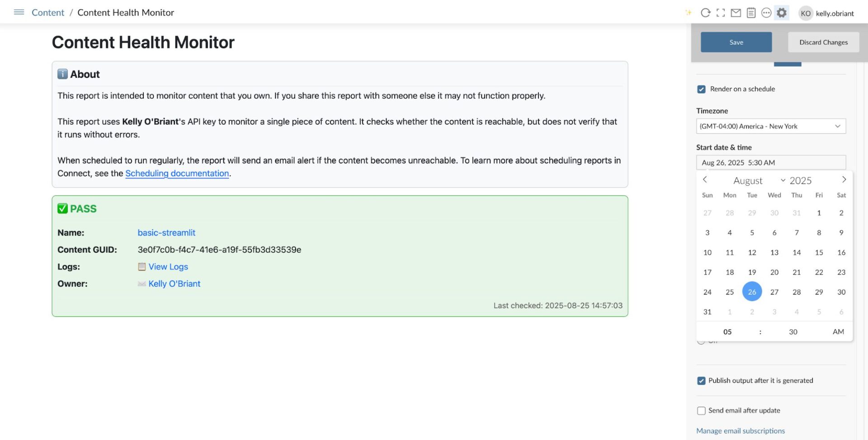This screenshot has width=868, height=440.
Task: Click Discard Changes button
Action: click(823, 42)
